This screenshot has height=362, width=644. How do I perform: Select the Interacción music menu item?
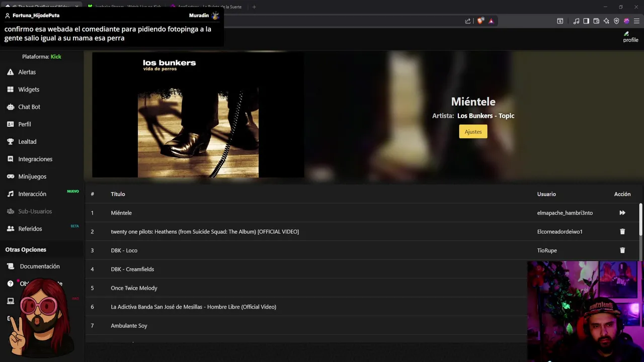click(32, 194)
